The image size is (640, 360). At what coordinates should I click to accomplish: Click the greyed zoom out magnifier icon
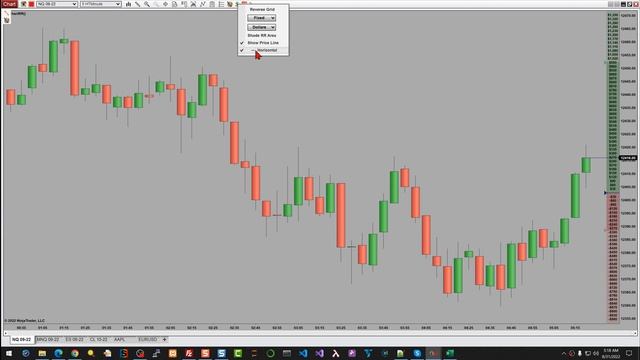[x=156, y=4]
